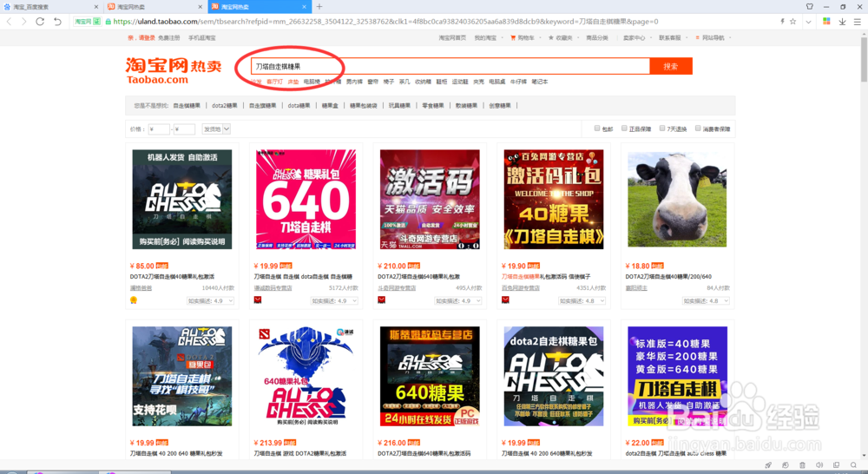
Task: Open 商品分类 in the top navigation
Action: coord(597,37)
